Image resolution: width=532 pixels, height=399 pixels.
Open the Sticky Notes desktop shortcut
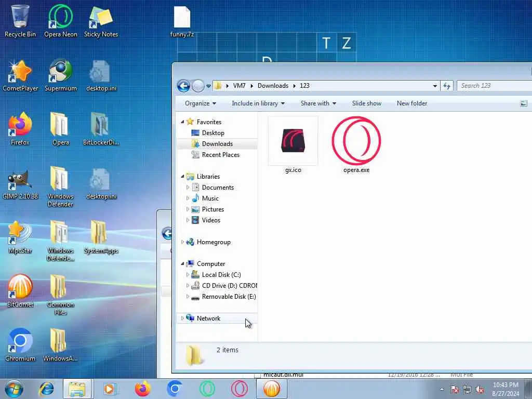pos(101,21)
